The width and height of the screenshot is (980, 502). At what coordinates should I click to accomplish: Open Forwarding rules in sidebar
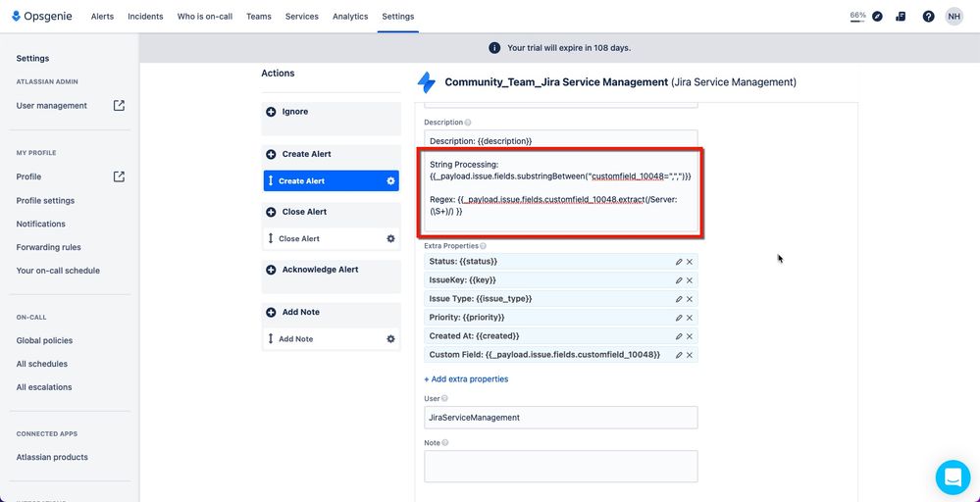[49, 247]
